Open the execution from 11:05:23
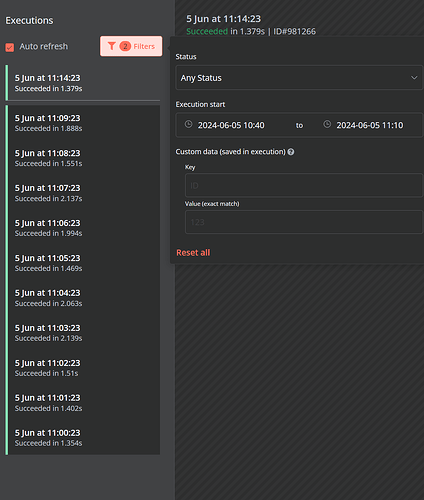 [x=83, y=263]
